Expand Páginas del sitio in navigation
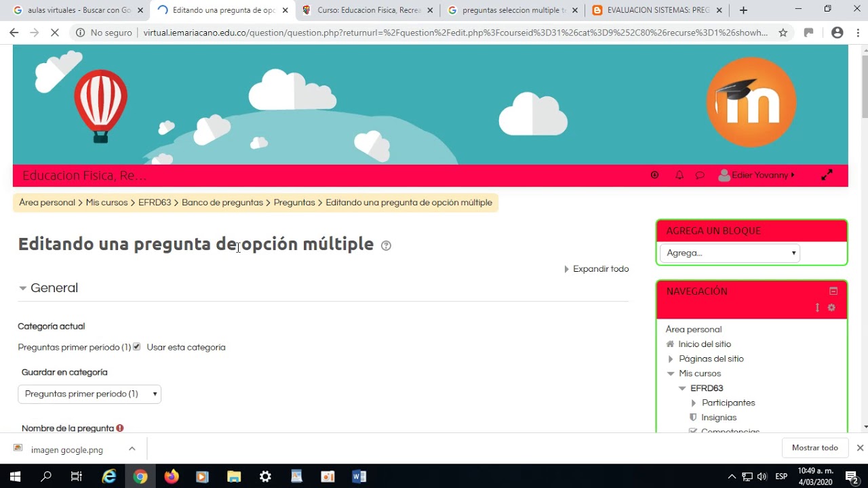 point(670,359)
